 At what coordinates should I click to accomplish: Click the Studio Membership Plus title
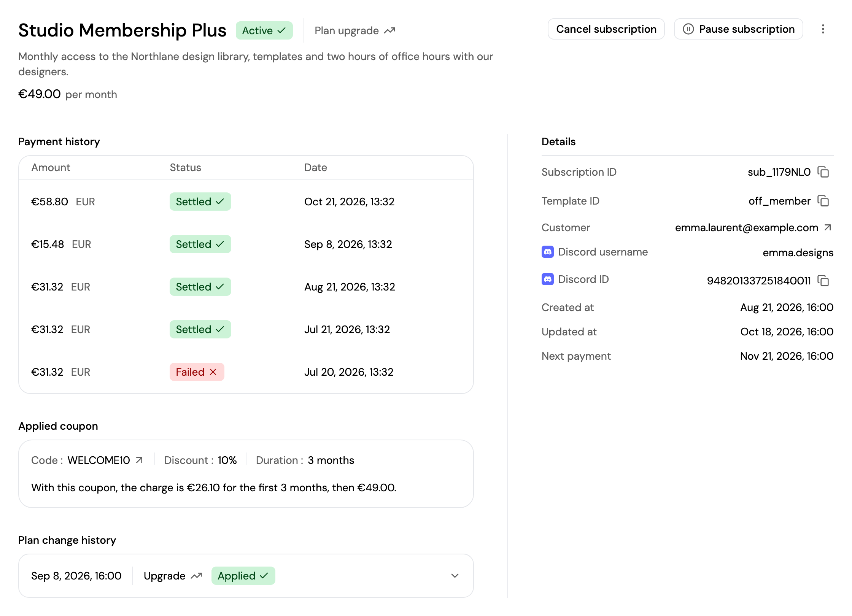pos(122,30)
